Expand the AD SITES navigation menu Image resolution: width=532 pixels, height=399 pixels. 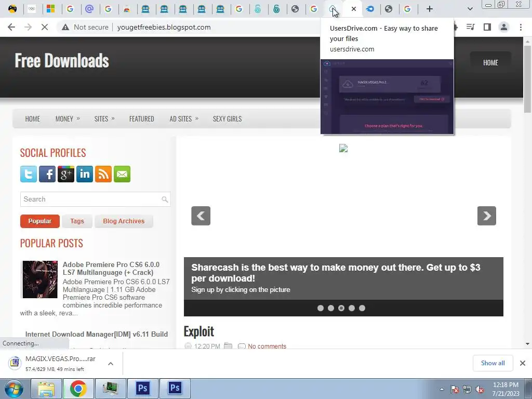184,119
